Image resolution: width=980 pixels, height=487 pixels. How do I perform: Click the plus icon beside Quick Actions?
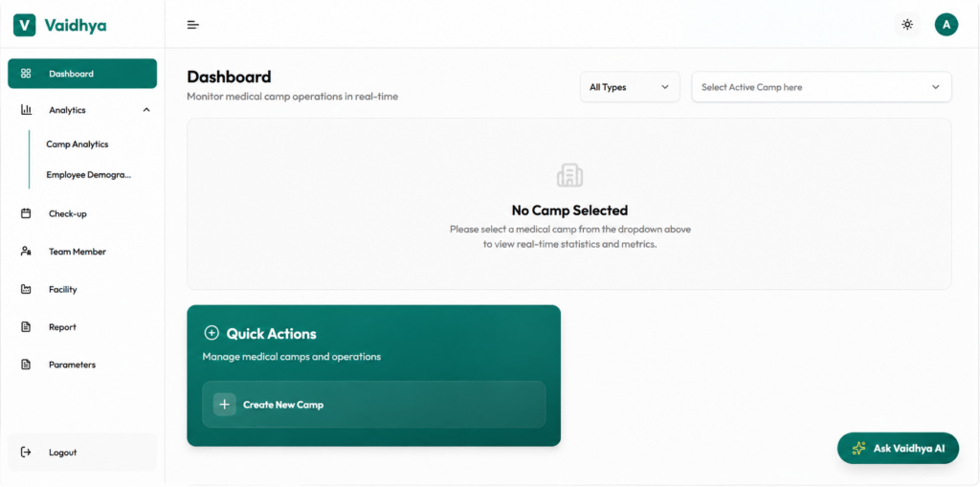(x=212, y=333)
